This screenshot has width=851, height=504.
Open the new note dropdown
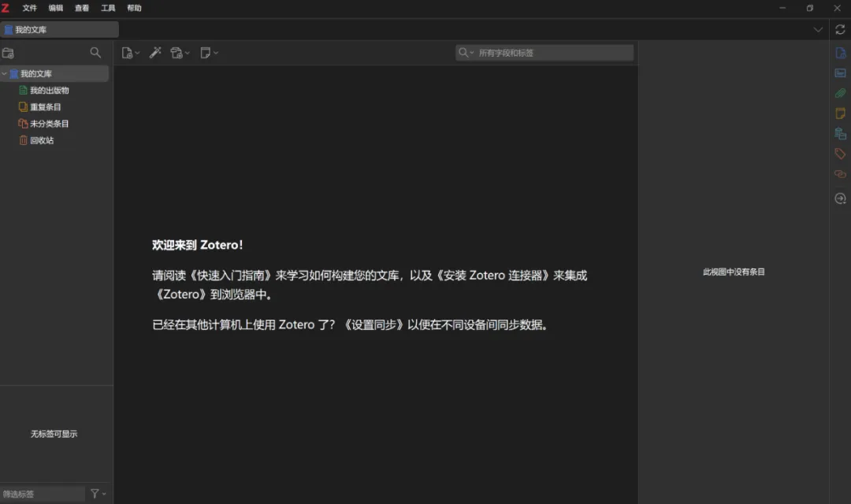209,53
